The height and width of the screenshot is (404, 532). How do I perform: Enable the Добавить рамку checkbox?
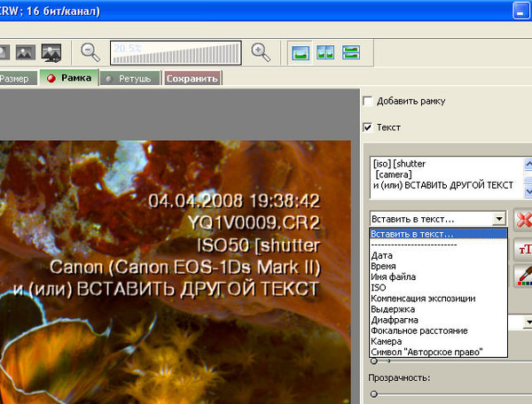368,101
